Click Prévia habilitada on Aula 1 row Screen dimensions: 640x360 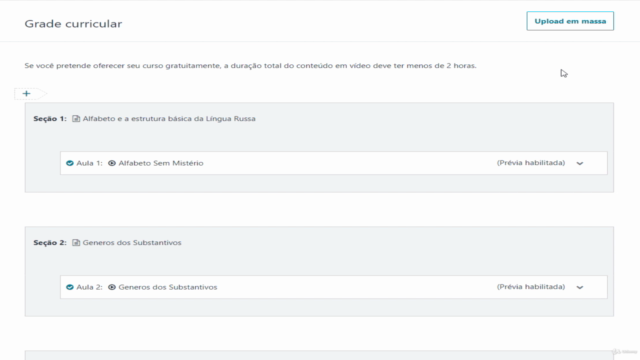(x=531, y=163)
